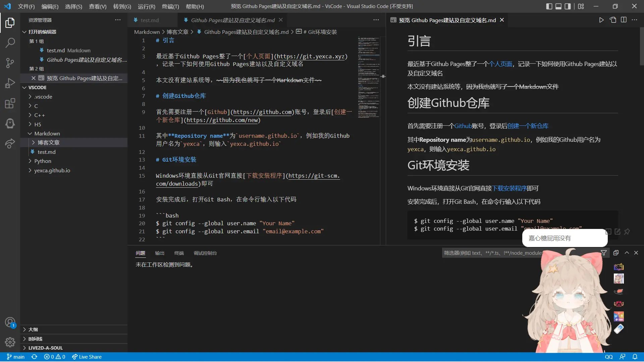Open the 文件(F) menu
The height and width of the screenshot is (362, 644).
26,6
